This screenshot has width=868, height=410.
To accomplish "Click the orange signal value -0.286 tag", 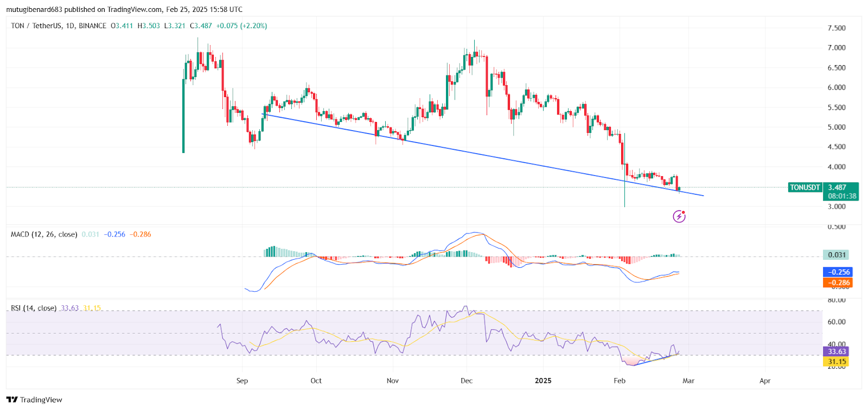I will tap(838, 283).
